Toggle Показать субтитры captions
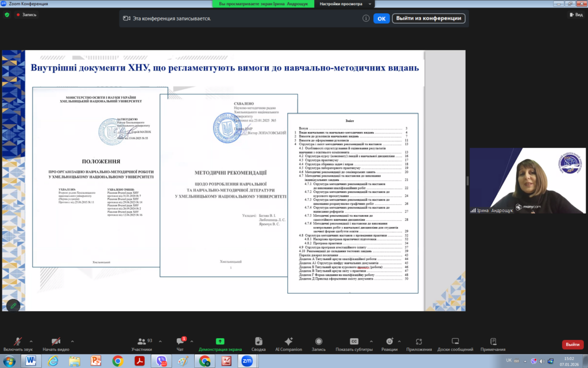588x368 pixels. tap(355, 344)
